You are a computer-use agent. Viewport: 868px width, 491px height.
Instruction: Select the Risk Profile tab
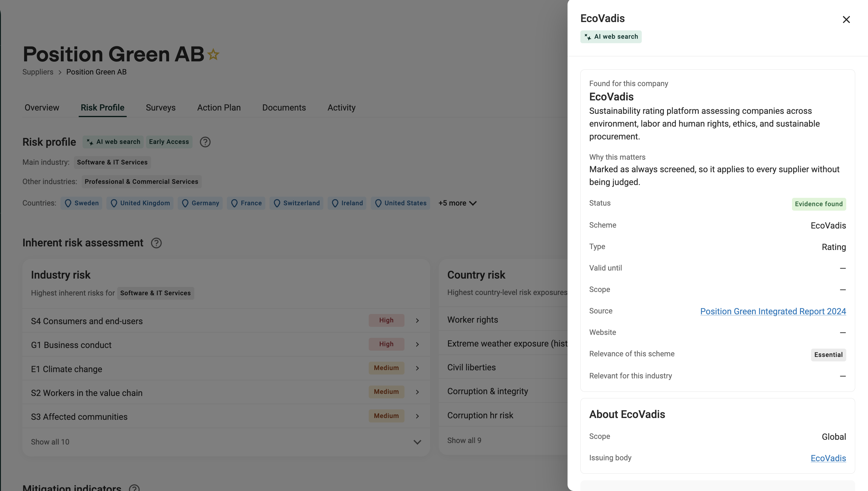point(103,108)
